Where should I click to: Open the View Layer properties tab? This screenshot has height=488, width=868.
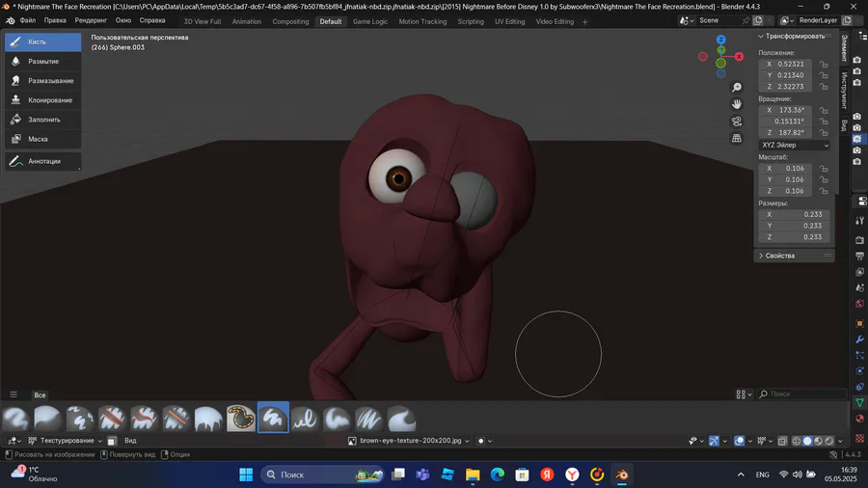pyautogui.click(x=859, y=272)
